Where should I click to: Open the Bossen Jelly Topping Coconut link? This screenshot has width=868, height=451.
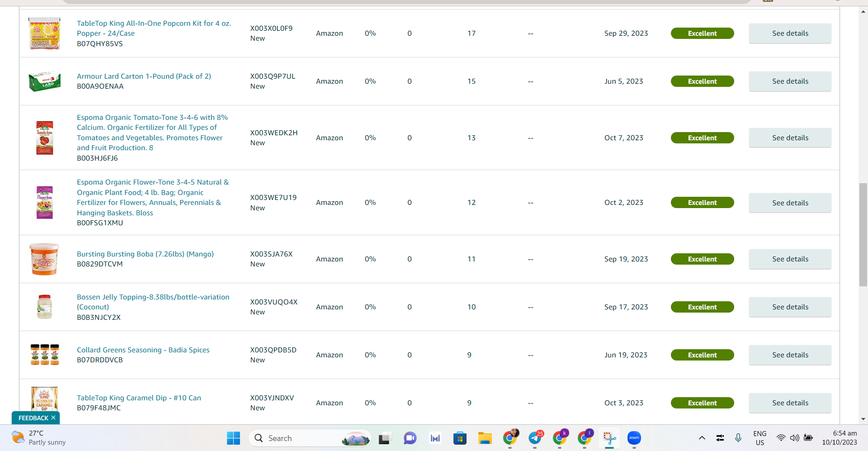[153, 302]
